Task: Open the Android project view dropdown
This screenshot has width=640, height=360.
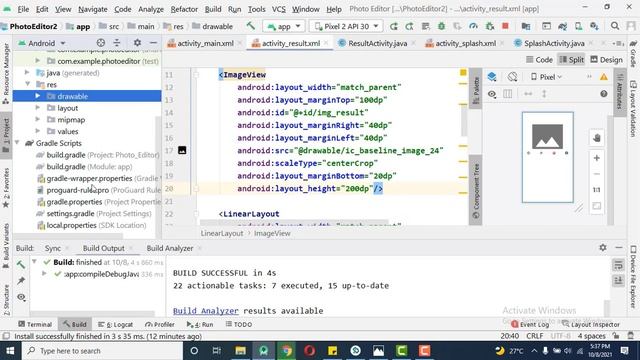Action: tap(42, 43)
